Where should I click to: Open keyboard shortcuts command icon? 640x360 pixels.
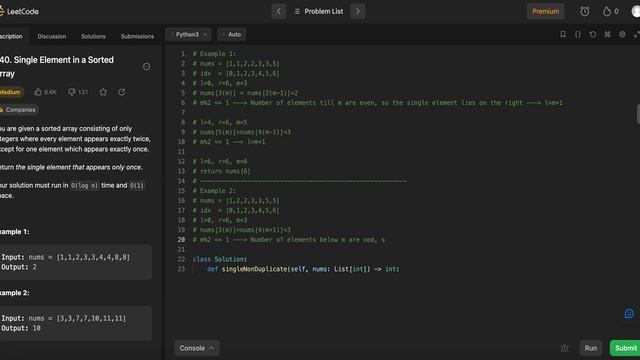coord(607,34)
